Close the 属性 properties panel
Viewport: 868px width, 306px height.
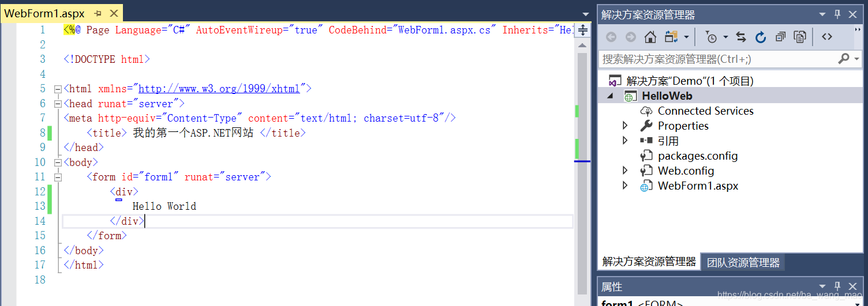coord(853,286)
